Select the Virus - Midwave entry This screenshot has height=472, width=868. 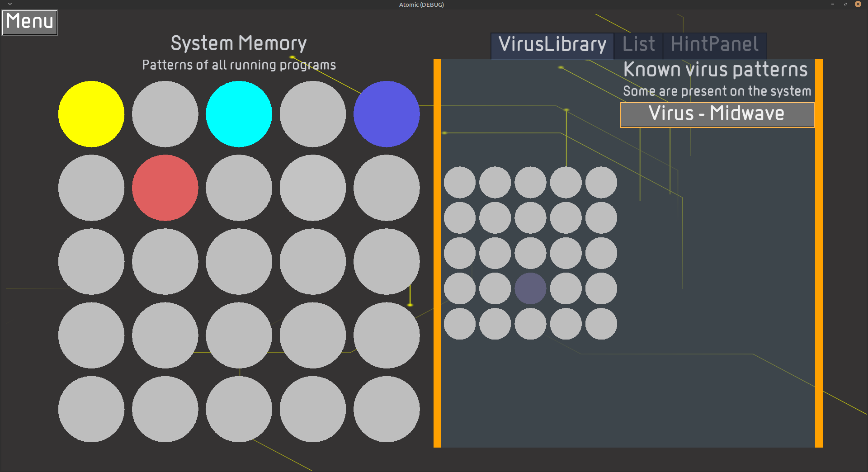coord(717,115)
